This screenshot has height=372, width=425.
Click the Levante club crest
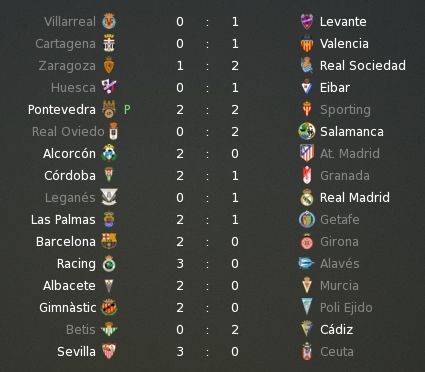tap(307, 22)
